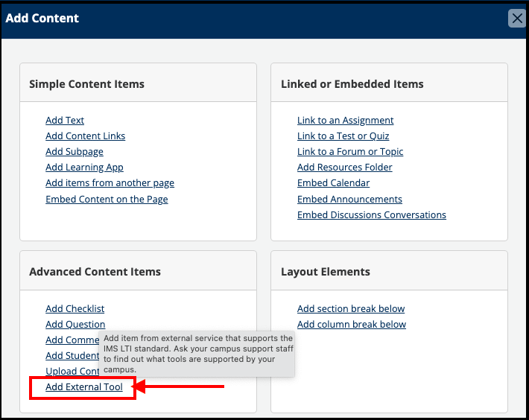Click the Advanced Content Items heading

(95, 272)
